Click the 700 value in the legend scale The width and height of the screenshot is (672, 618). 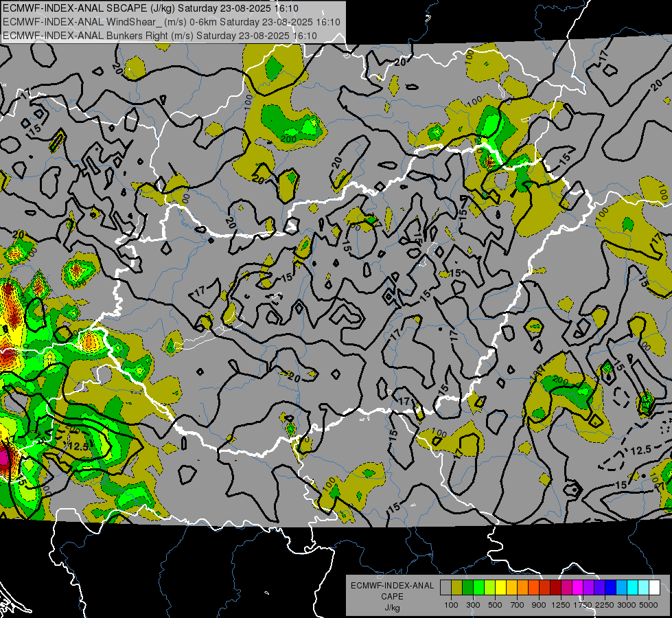(x=518, y=605)
